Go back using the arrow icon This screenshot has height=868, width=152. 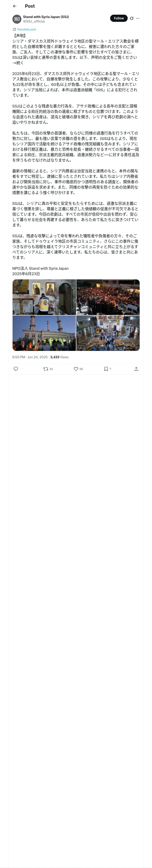(x=14, y=6)
